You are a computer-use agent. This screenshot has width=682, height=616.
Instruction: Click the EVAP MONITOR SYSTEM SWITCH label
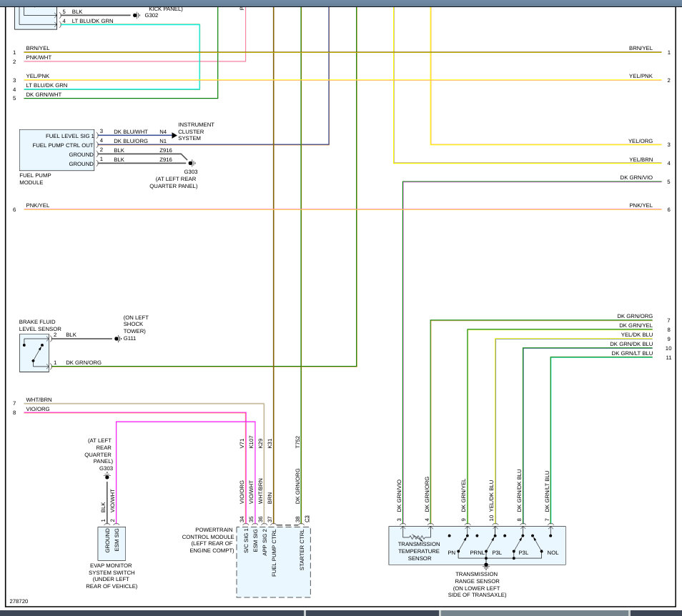pos(112,575)
